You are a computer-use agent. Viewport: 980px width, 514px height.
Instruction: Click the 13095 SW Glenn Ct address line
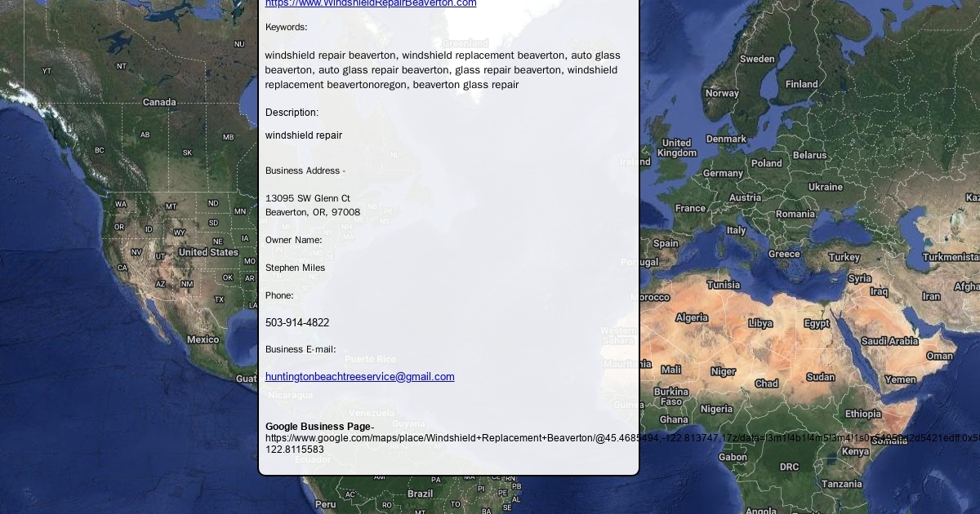(308, 198)
